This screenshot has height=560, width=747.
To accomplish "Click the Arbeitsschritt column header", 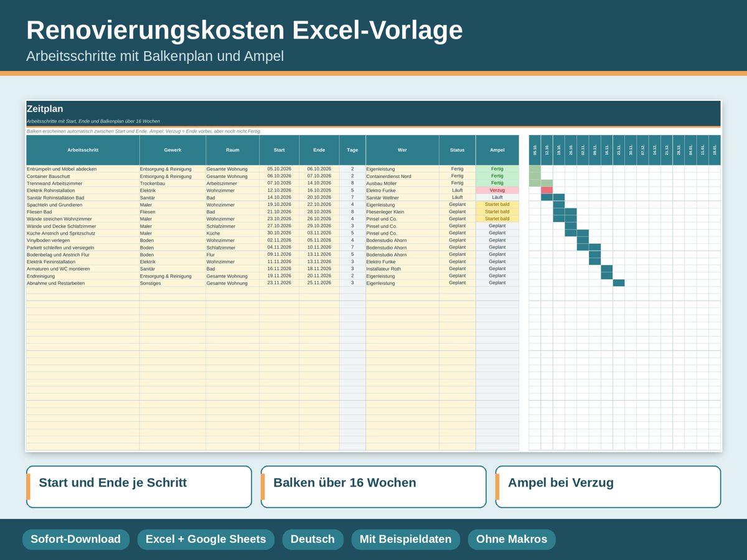I will pyautogui.click(x=83, y=150).
